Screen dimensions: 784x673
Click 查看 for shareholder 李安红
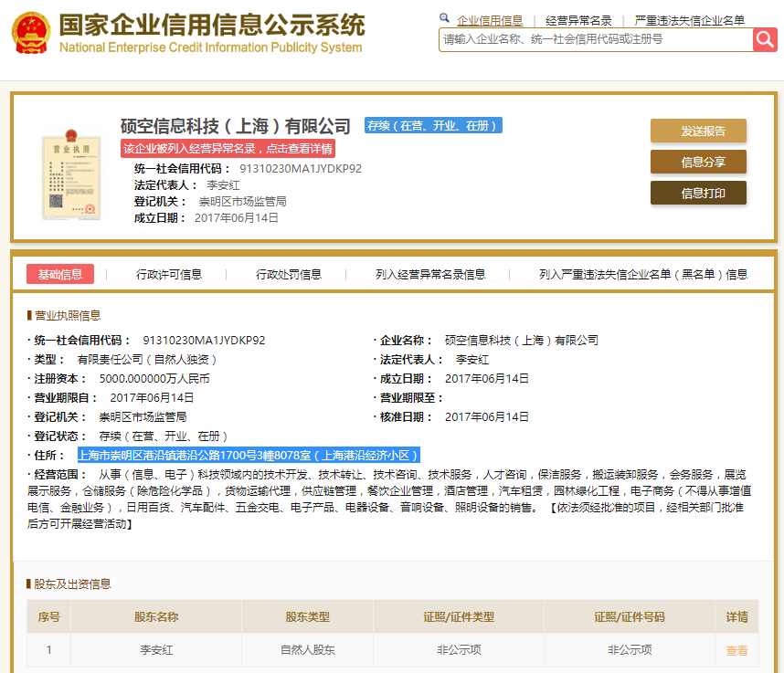click(x=736, y=649)
